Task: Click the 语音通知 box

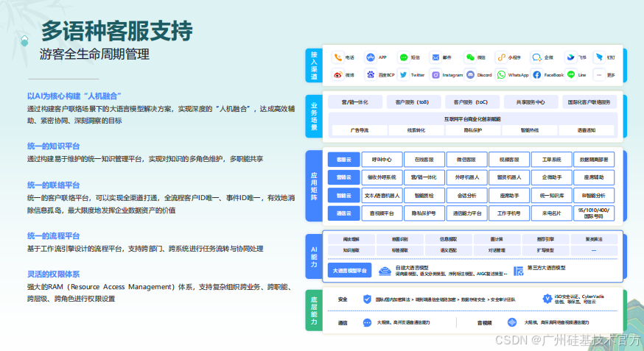Action: coord(586,130)
